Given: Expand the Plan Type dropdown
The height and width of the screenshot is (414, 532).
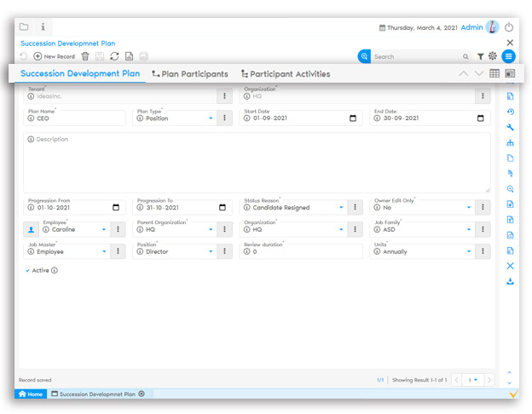Looking at the screenshot, I should pos(211,118).
